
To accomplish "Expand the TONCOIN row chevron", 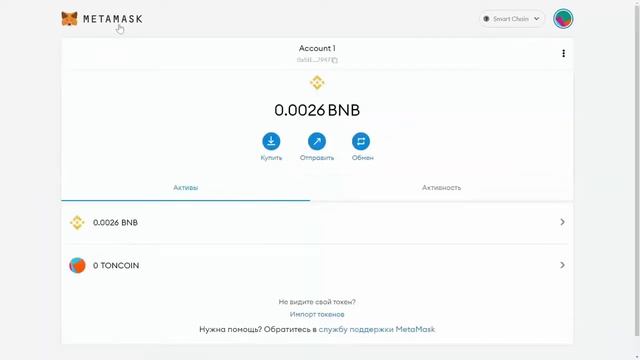I will (x=562, y=265).
